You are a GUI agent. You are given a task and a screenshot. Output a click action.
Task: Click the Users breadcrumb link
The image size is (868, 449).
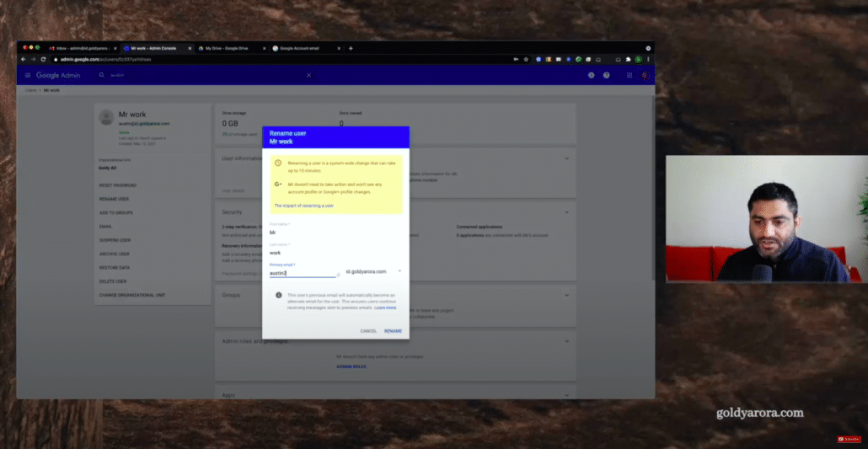[30, 89]
